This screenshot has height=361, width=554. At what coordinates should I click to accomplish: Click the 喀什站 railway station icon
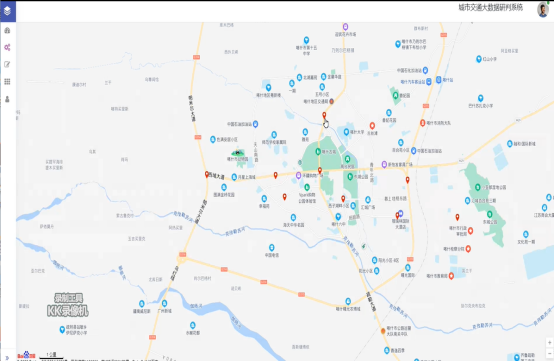tap(438, 80)
